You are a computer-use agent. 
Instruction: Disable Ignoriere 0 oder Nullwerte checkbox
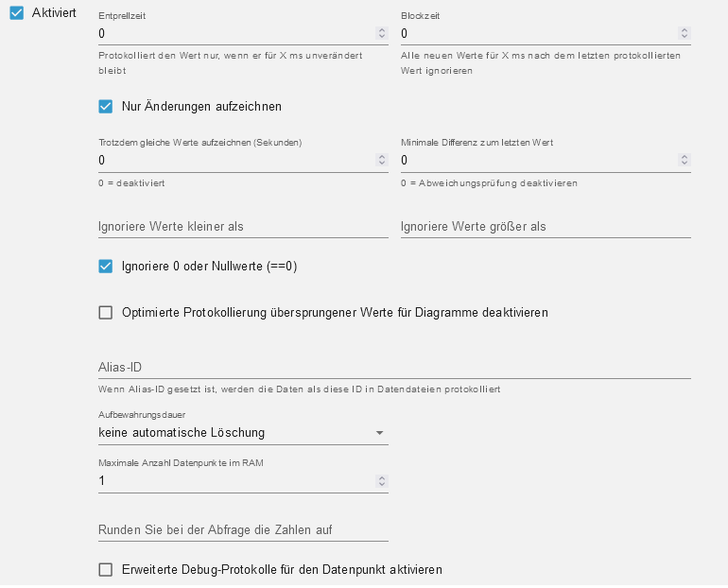click(105, 267)
